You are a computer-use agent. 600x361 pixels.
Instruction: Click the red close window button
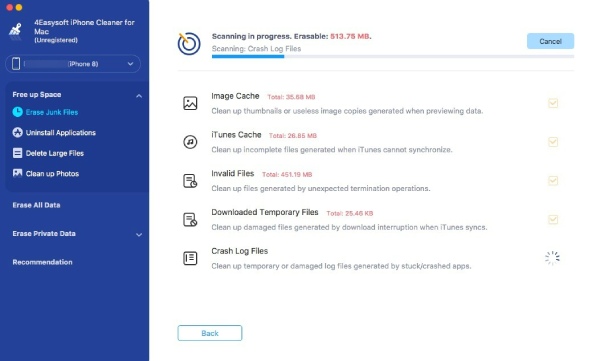click(10, 7)
